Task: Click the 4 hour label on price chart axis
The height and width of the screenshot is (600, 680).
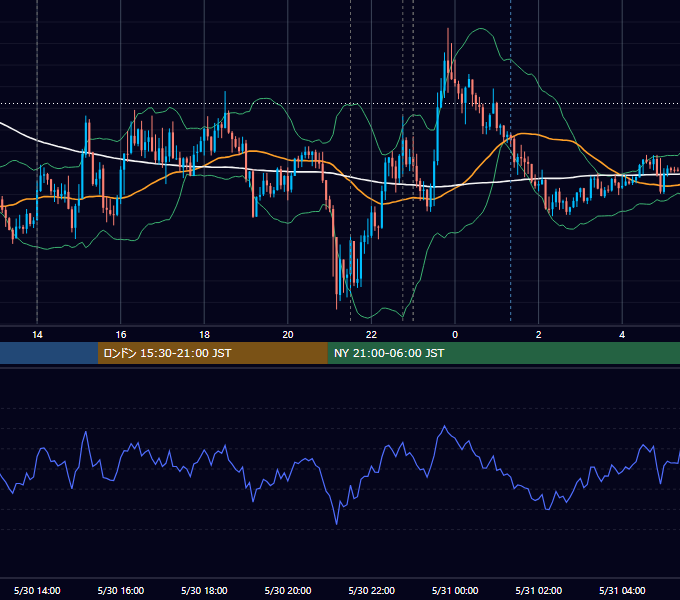Action: [622, 335]
